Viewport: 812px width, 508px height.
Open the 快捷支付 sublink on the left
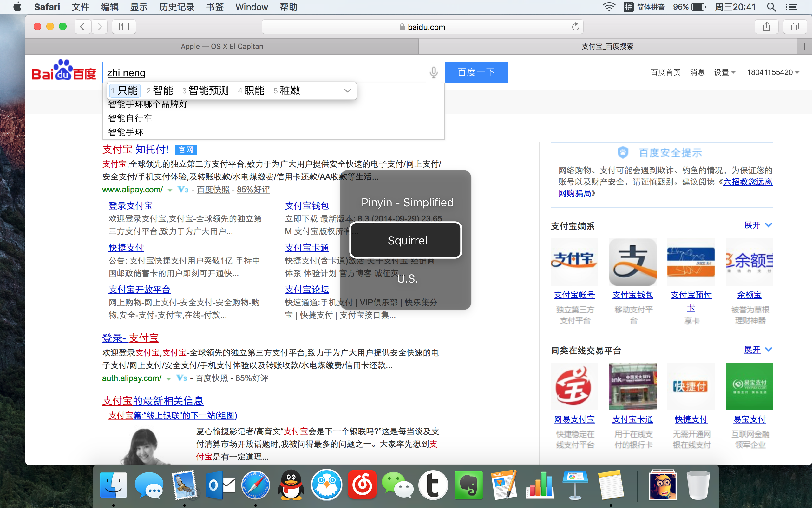(126, 248)
